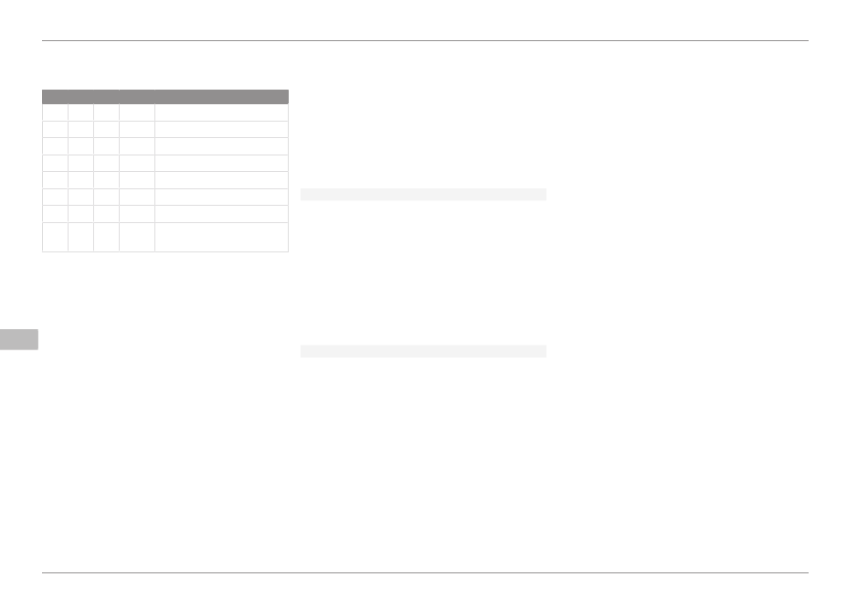Select second column cell in tall last row

pyautogui.click(x=80, y=237)
